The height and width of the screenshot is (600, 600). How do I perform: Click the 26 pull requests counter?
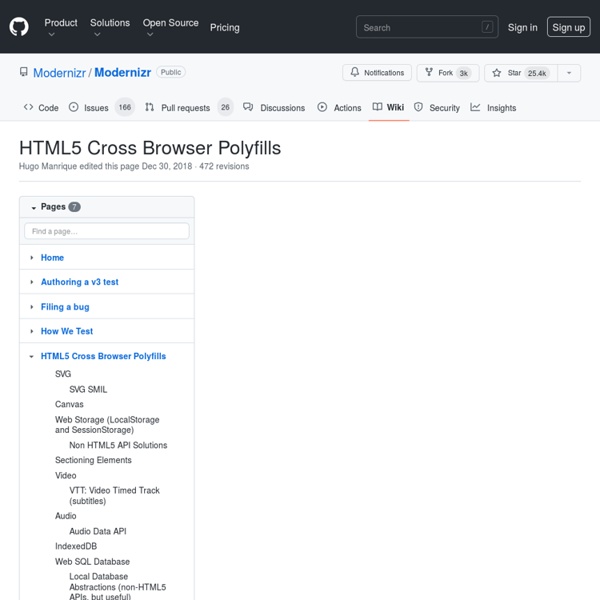pos(225,107)
